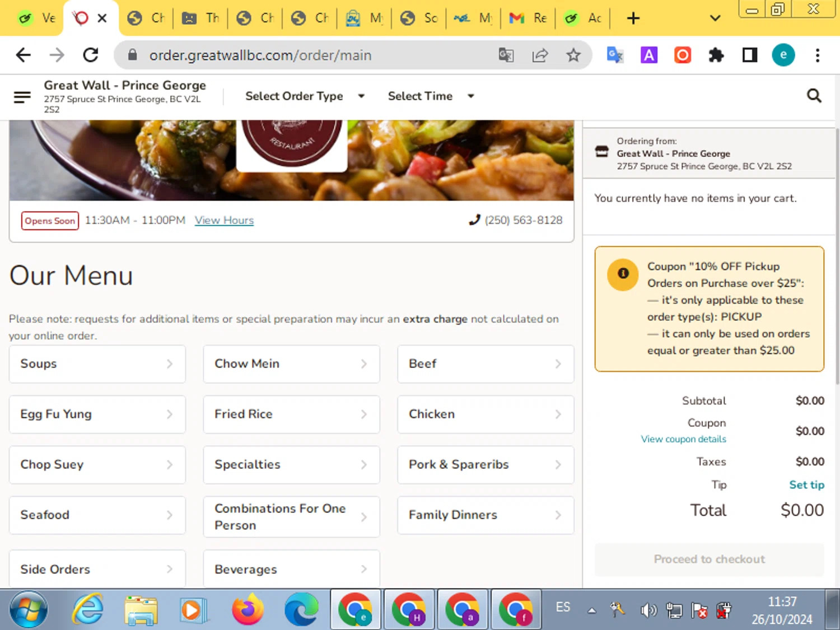The height and width of the screenshot is (630, 840).
Task: Click the ES language indicator
Action: [563, 608]
